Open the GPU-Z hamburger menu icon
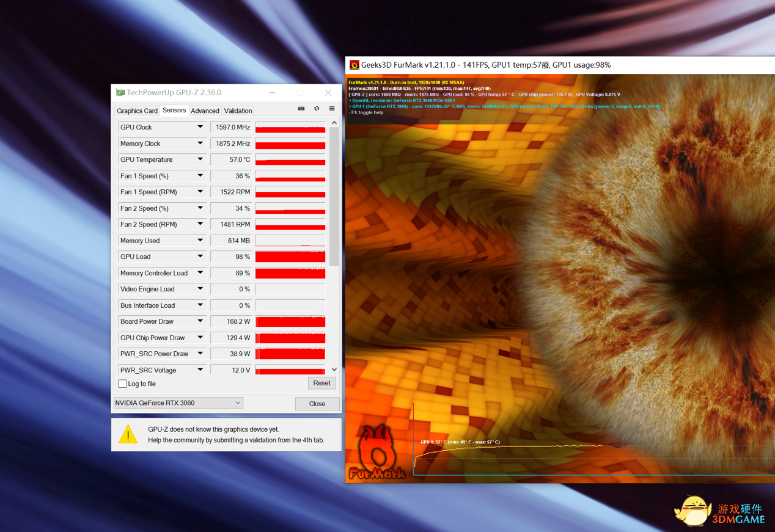Image resolution: width=775 pixels, height=532 pixels. click(x=332, y=109)
